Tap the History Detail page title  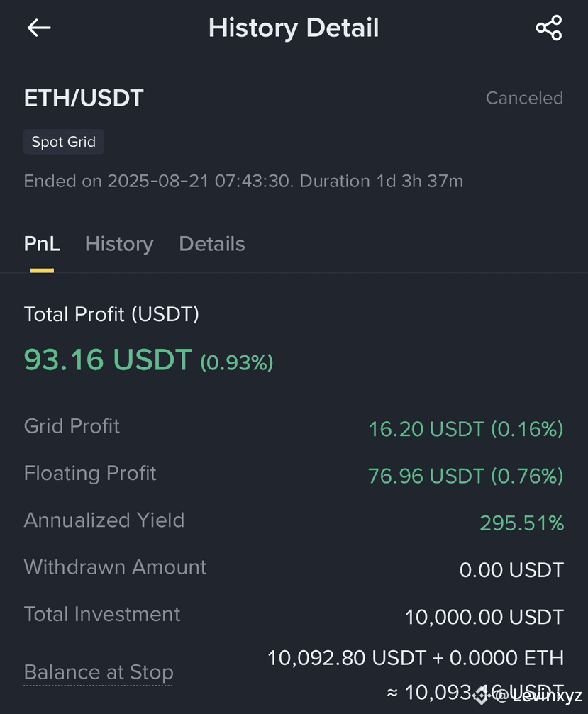294,28
